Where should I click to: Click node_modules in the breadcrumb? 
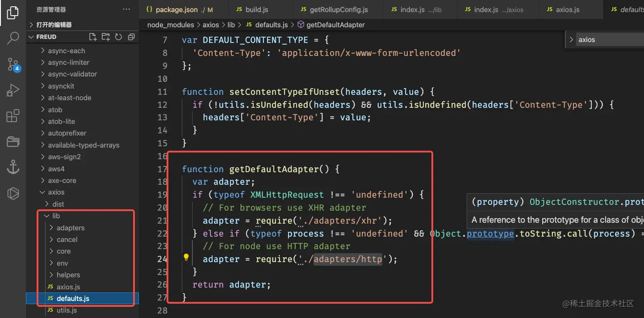point(171,25)
